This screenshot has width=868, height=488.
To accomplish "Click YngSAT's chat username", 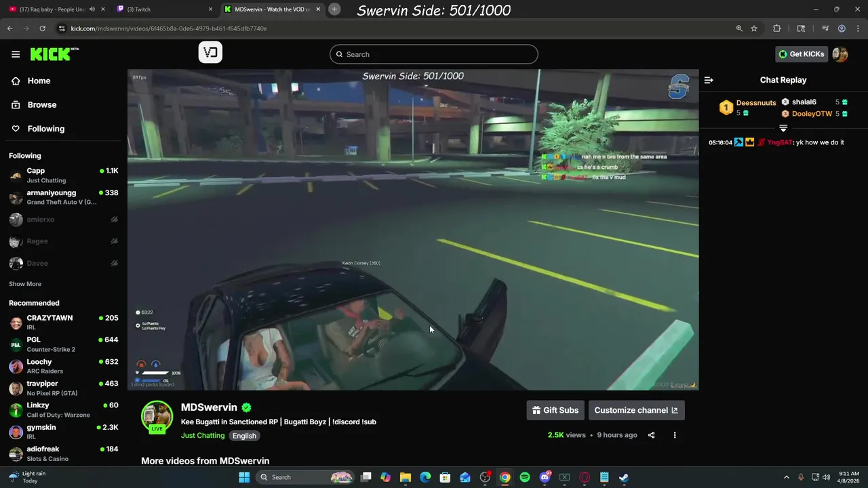I will [x=779, y=142].
